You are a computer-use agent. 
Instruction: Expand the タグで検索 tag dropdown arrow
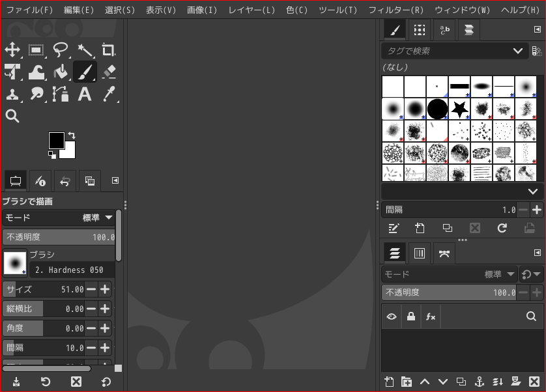(x=518, y=51)
